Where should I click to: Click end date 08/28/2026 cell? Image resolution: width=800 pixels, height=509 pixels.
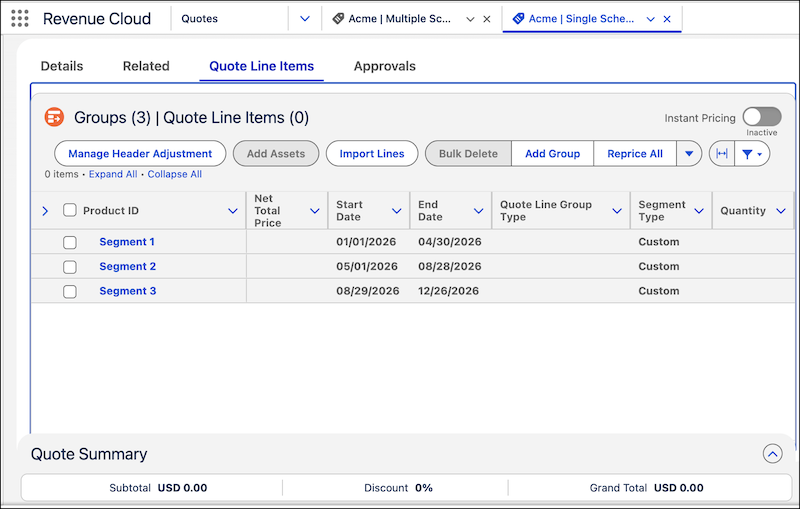pyautogui.click(x=449, y=266)
